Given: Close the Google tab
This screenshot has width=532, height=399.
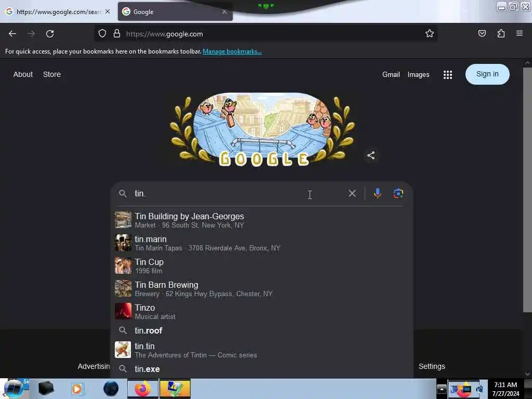Looking at the screenshot, I should [x=224, y=12].
